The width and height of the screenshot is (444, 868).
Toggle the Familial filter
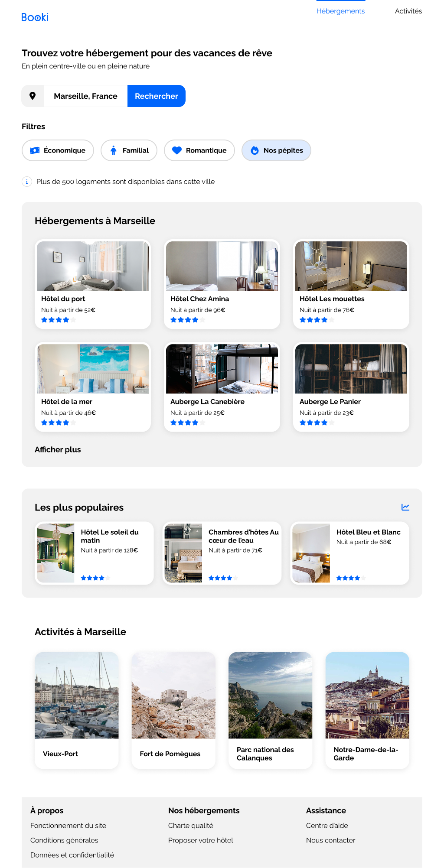point(129,150)
